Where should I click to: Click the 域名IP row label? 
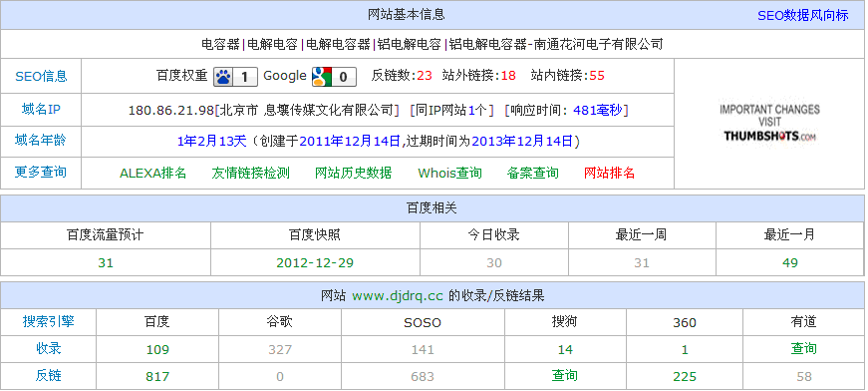click(41, 109)
